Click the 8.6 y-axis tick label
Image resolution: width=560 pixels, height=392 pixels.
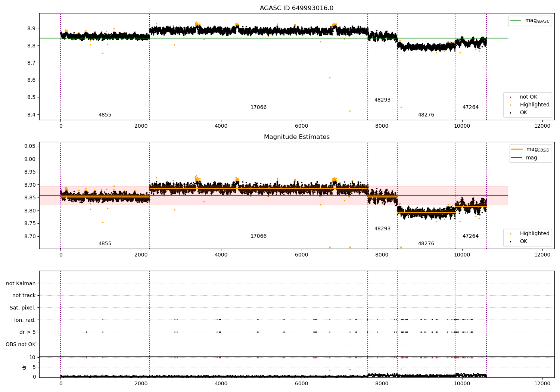click(31, 80)
